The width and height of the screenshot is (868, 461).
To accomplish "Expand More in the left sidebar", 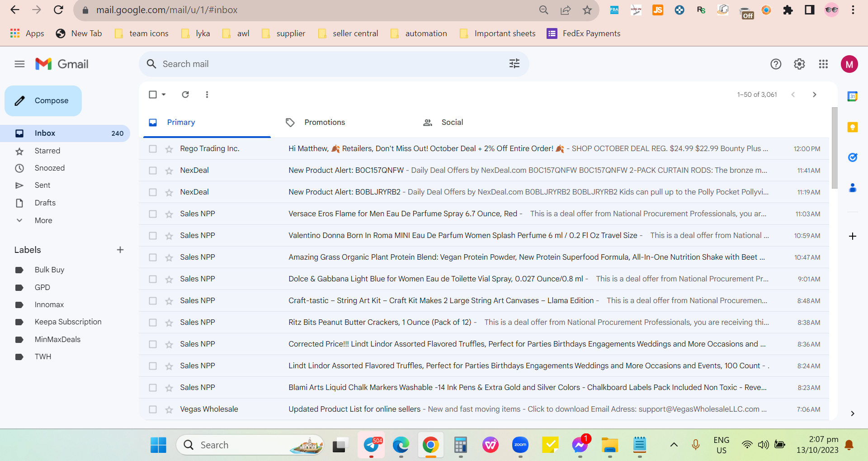I will tap(43, 220).
